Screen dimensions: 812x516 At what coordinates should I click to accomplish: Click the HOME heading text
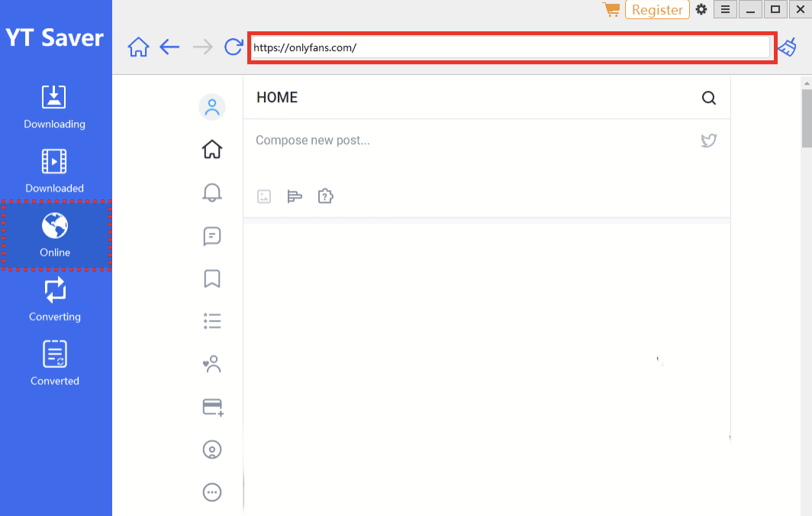[x=277, y=98]
